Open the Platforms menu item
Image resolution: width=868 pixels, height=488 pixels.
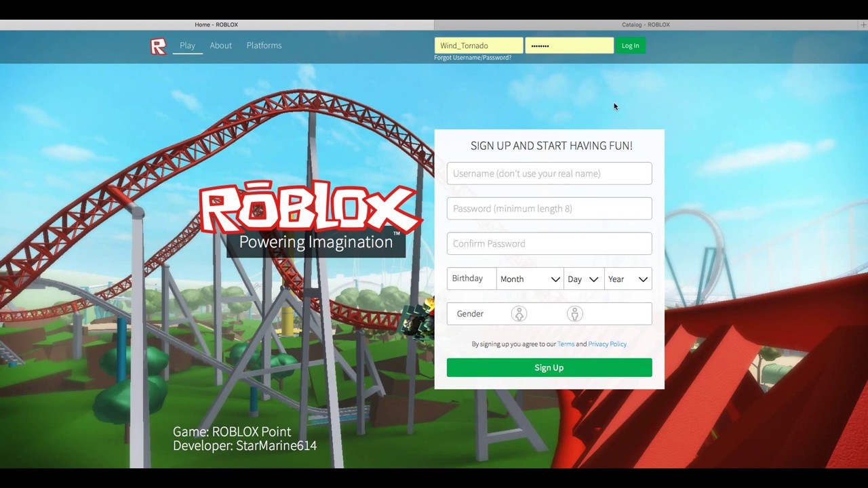pyautogui.click(x=264, y=45)
